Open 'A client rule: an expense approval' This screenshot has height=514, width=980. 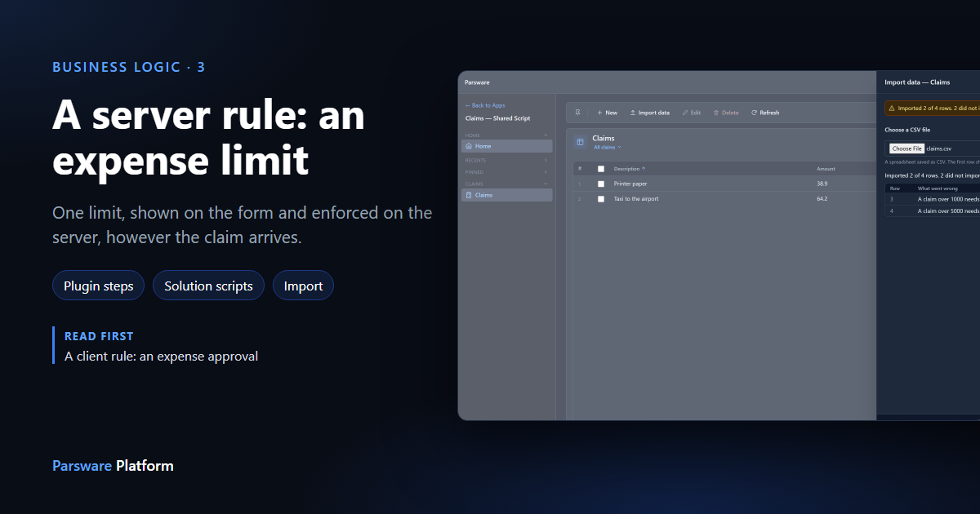pos(161,357)
